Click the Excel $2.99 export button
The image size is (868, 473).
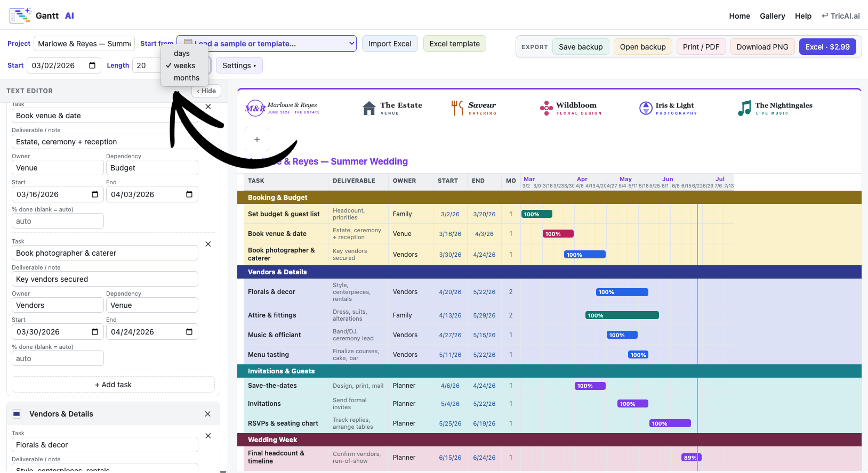(x=827, y=47)
